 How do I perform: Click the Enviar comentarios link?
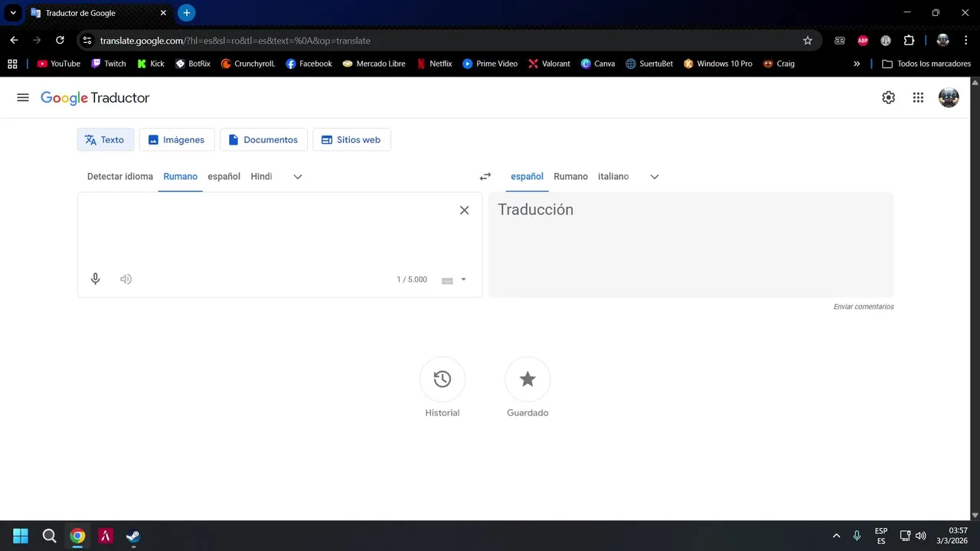point(864,307)
